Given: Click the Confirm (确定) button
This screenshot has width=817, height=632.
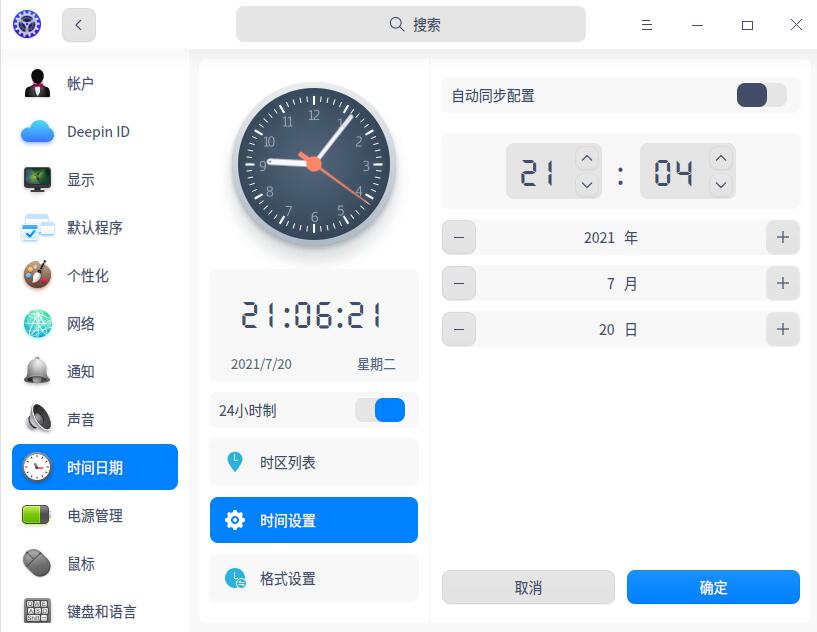Looking at the screenshot, I should (713, 587).
